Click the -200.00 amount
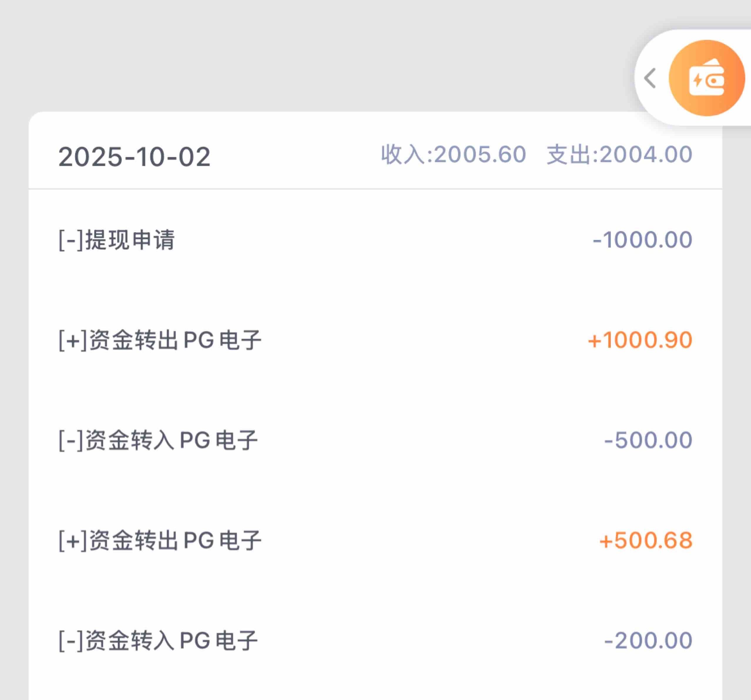The image size is (751, 700). [x=648, y=641]
